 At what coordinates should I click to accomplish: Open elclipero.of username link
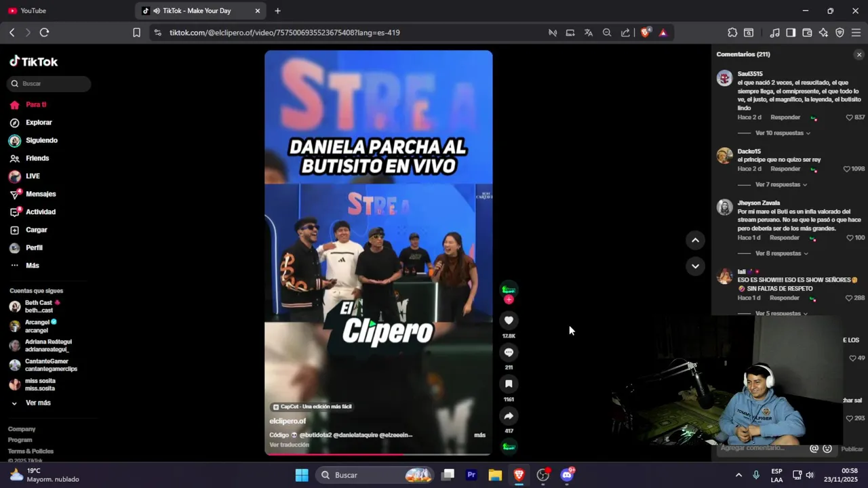(288, 421)
